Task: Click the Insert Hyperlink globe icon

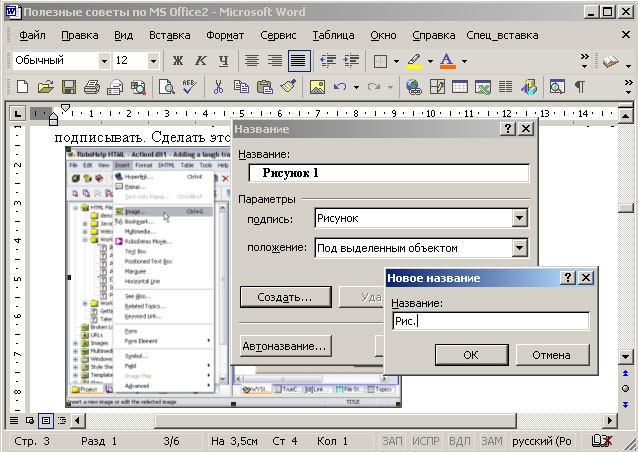Action: click(413, 88)
